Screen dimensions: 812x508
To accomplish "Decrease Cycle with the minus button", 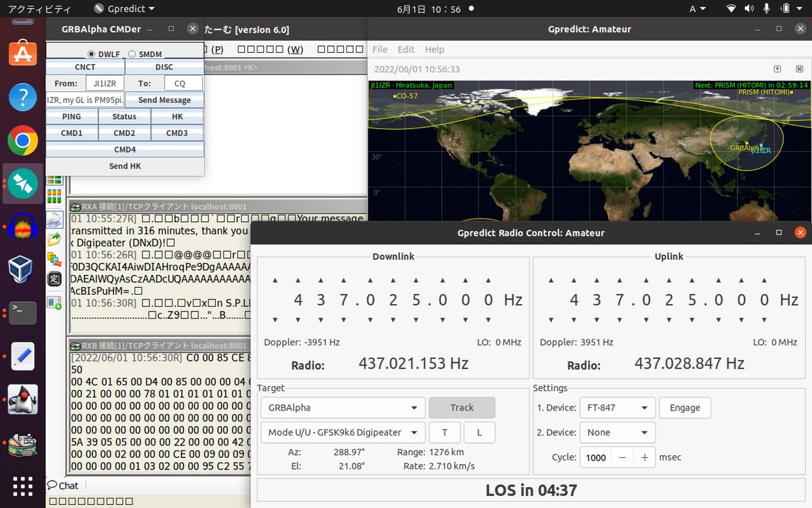I will pyautogui.click(x=622, y=457).
